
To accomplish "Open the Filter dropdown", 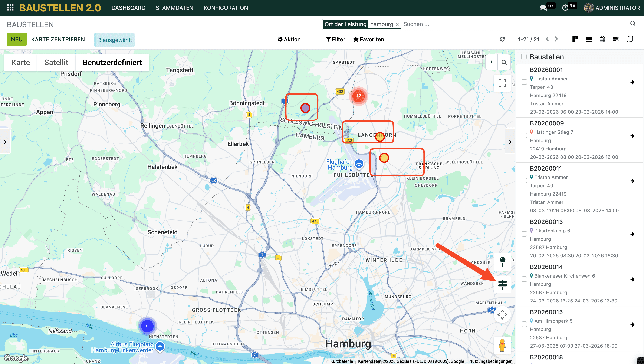I will tap(336, 39).
